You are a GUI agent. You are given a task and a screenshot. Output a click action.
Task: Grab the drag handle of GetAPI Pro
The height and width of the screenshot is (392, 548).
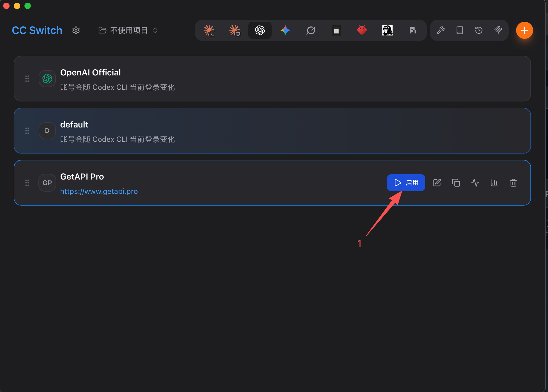[27, 183]
